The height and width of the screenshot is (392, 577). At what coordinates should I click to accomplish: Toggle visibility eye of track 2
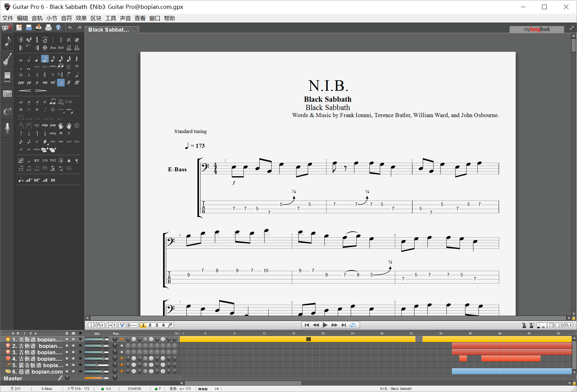tap(80, 346)
